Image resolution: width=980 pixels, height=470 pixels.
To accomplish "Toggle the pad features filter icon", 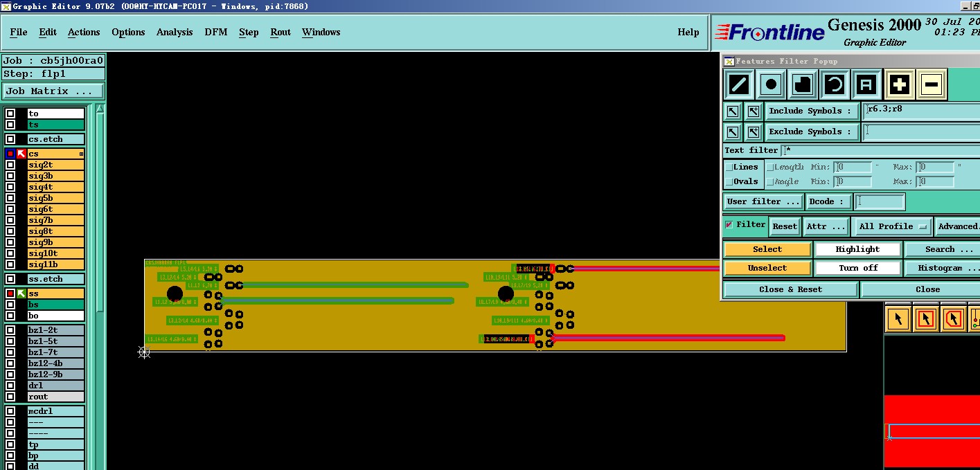I will [771, 85].
